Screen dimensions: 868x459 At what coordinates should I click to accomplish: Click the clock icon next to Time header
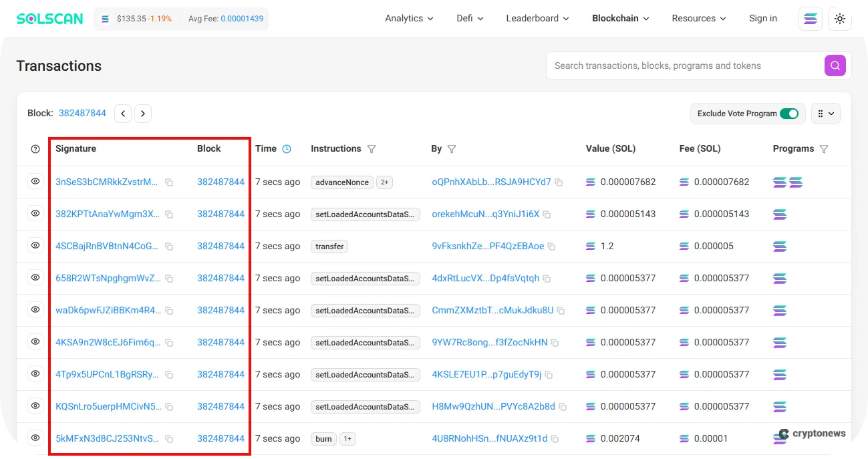(x=287, y=149)
